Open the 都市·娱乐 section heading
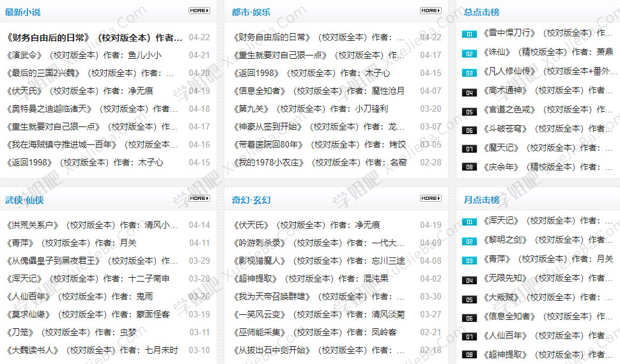Viewport: 620px width, 364px height. click(x=251, y=12)
